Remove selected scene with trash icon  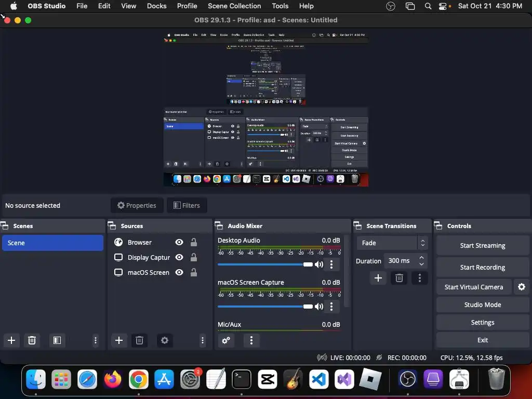32,340
